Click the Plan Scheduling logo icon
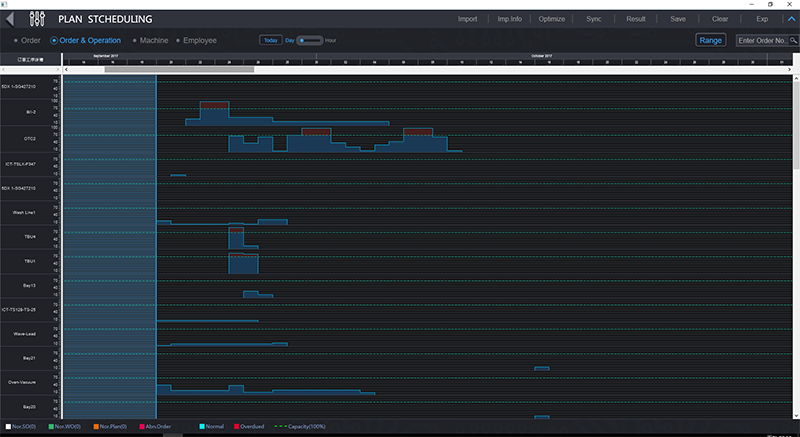The image size is (800, 437). point(39,18)
